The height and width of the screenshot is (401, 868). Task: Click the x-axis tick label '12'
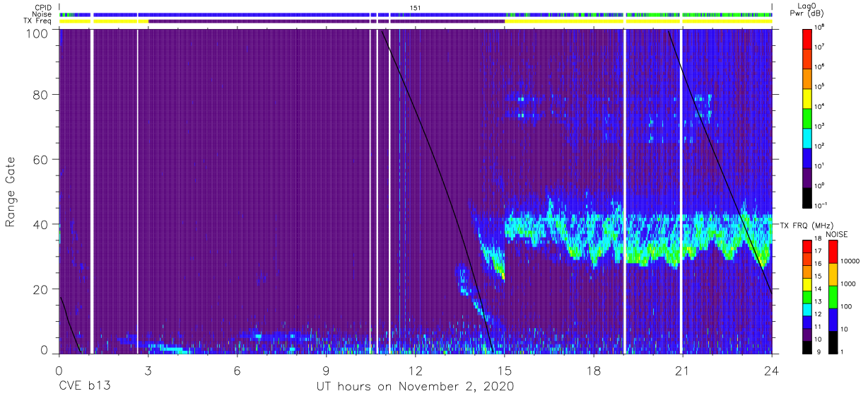415,371
